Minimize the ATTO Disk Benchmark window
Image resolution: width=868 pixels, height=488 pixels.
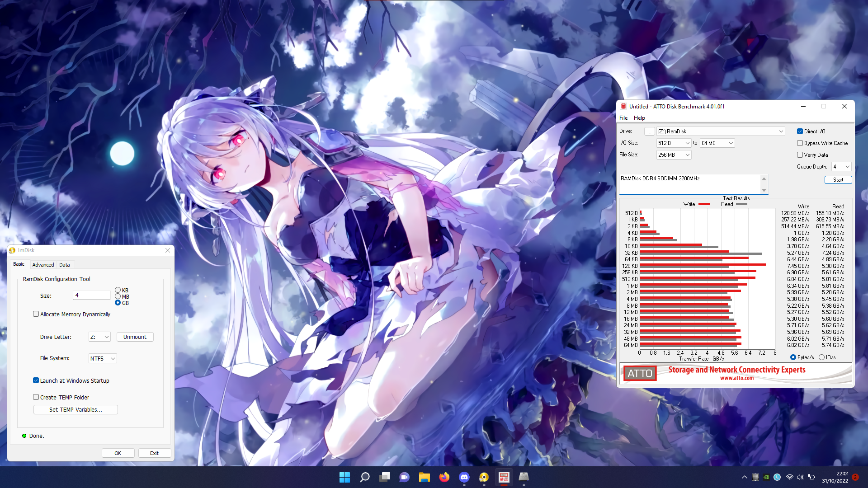[x=803, y=107]
